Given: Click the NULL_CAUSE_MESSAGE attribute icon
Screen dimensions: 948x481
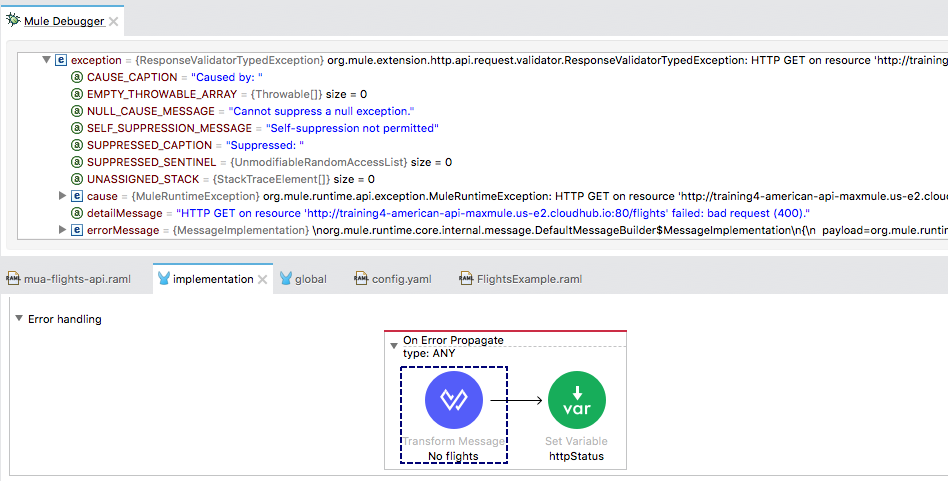Looking at the screenshot, I should (77, 111).
